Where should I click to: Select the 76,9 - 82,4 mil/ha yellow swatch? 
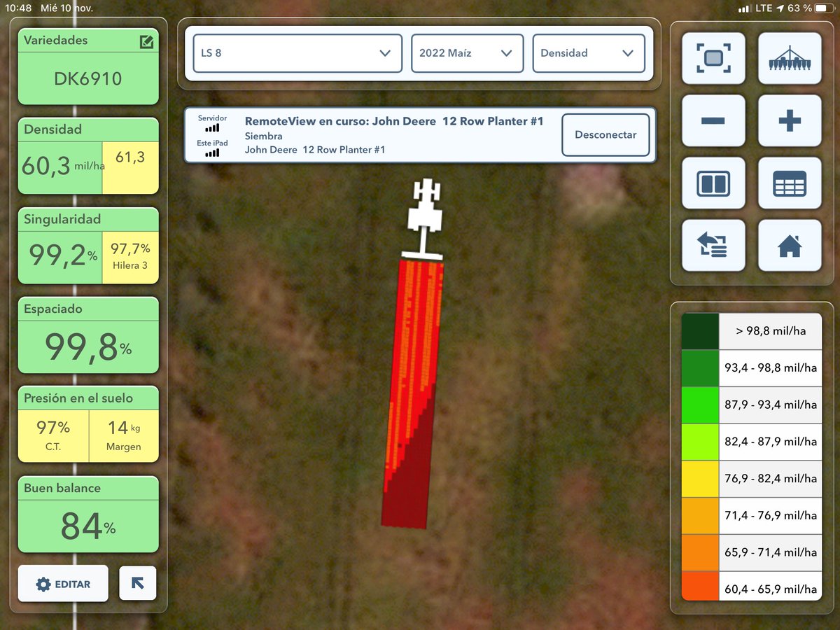(700, 479)
